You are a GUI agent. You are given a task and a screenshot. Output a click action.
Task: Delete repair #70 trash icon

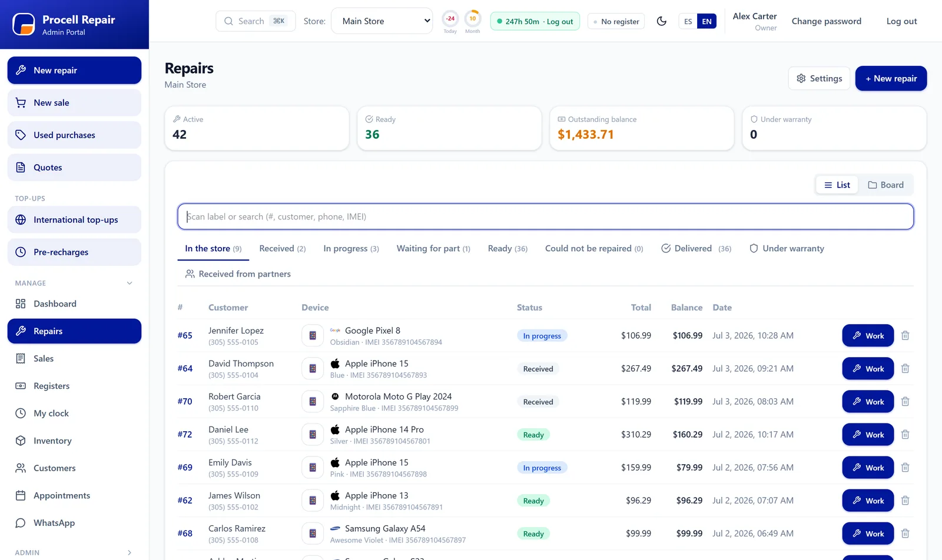(x=905, y=401)
